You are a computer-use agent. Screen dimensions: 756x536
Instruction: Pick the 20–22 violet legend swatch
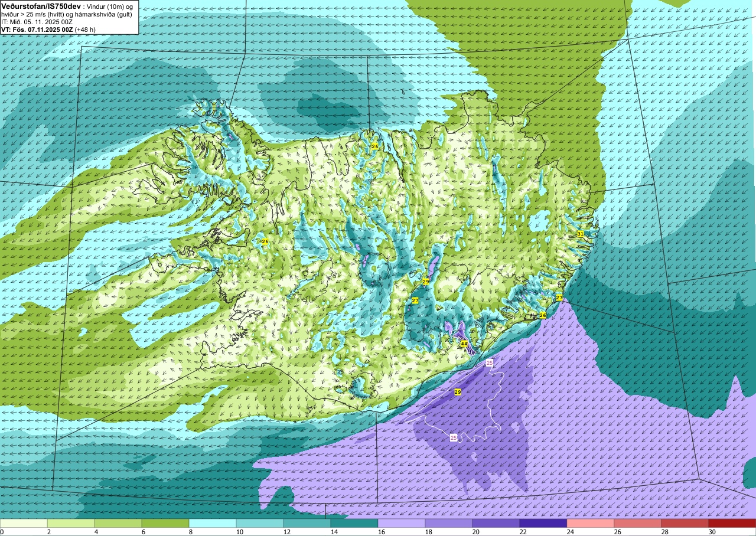click(496, 523)
